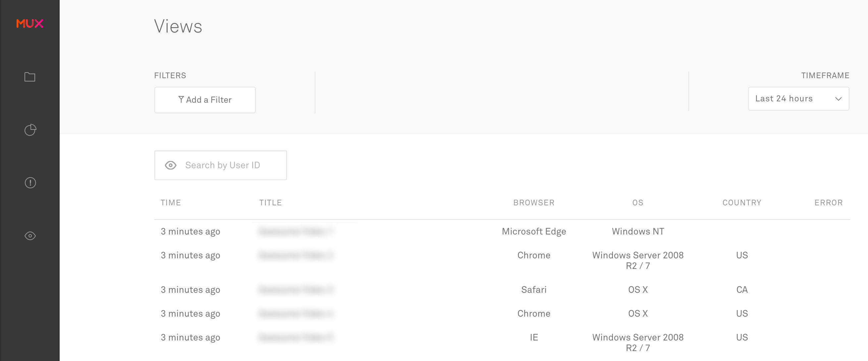The height and width of the screenshot is (361, 868).
Task: Open the Chrome OS X view row
Action: point(534,314)
